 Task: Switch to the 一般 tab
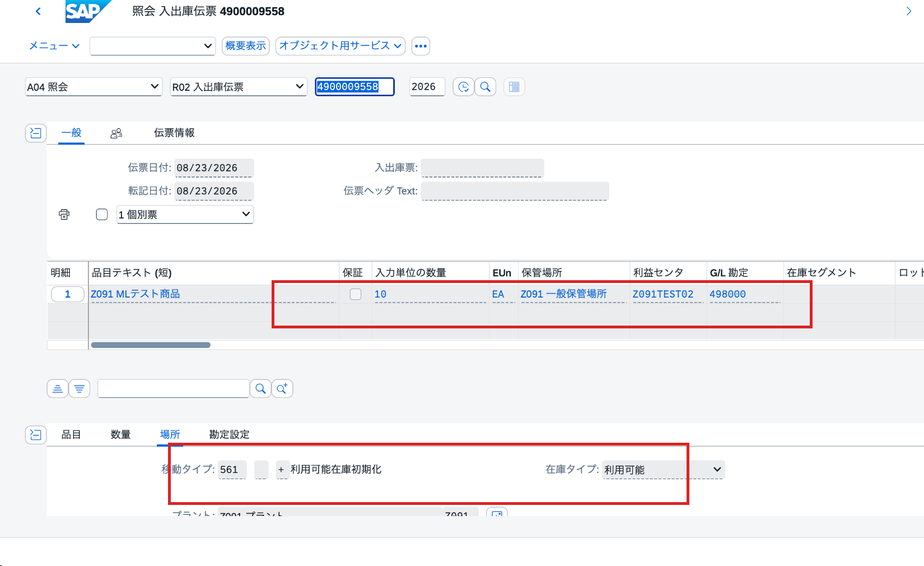click(72, 133)
